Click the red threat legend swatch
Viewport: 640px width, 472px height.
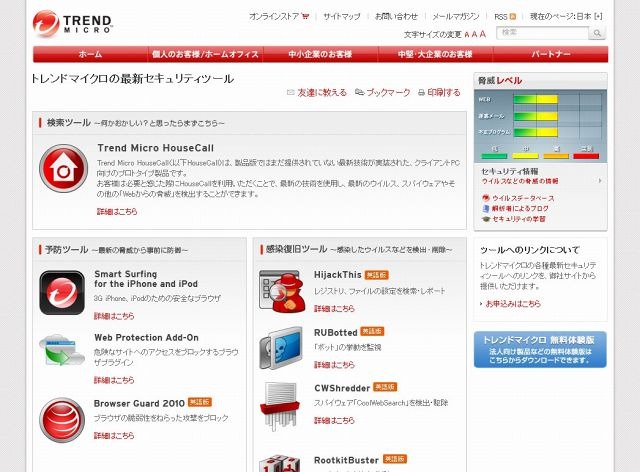[x=586, y=156]
